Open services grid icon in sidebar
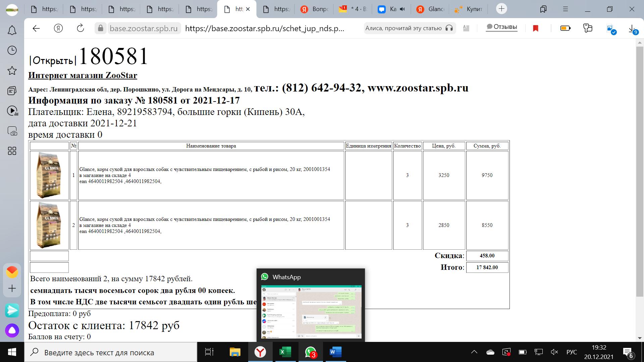The height and width of the screenshot is (362, 644). (x=12, y=151)
